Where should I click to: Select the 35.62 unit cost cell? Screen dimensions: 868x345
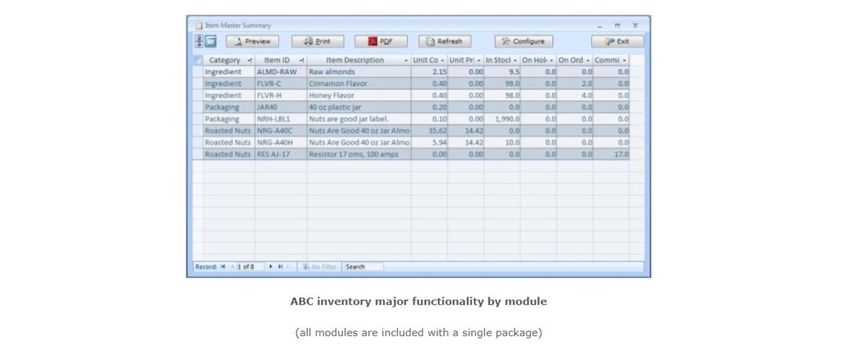point(429,131)
